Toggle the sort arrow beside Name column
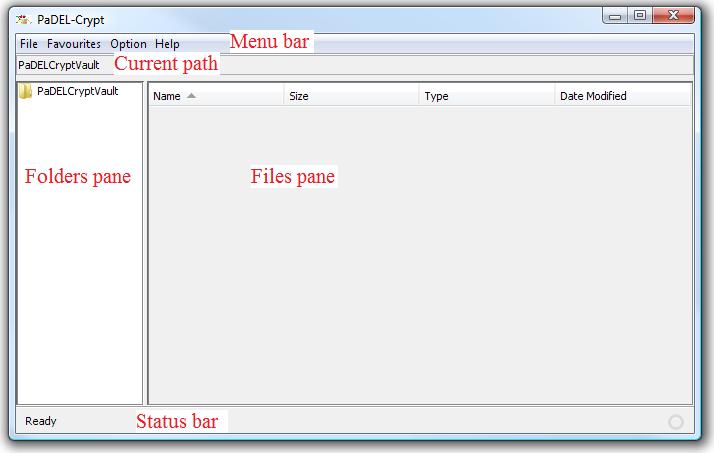 pos(191,96)
